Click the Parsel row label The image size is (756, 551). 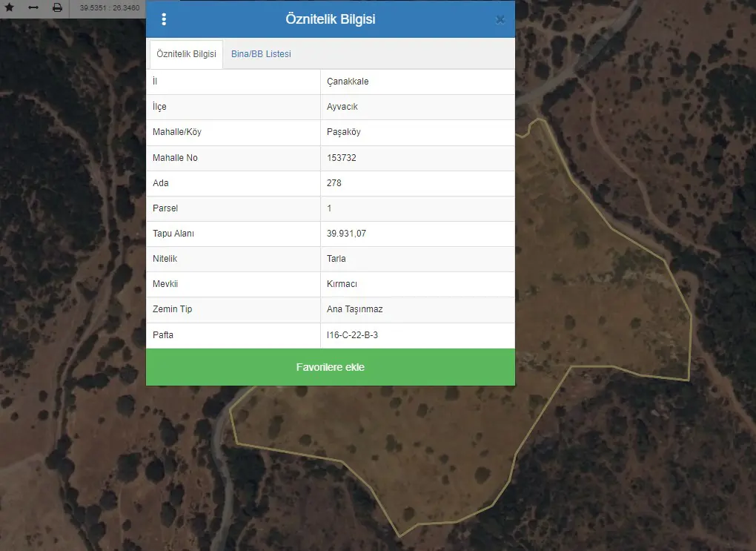click(165, 208)
